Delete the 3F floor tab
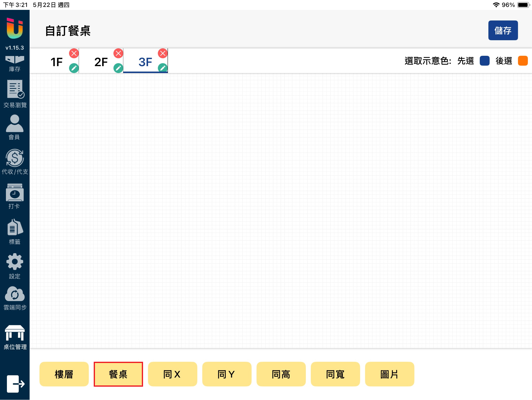This screenshot has width=532, height=400. tap(163, 53)
